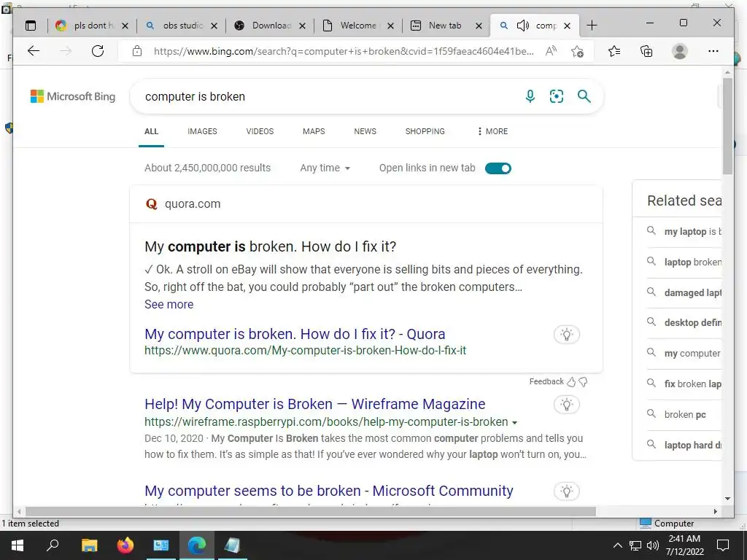Screen dimensions: 747x560
Task: Show hidden system tray icons chevron
Action: pyautogui.click(x=617, y=545)
